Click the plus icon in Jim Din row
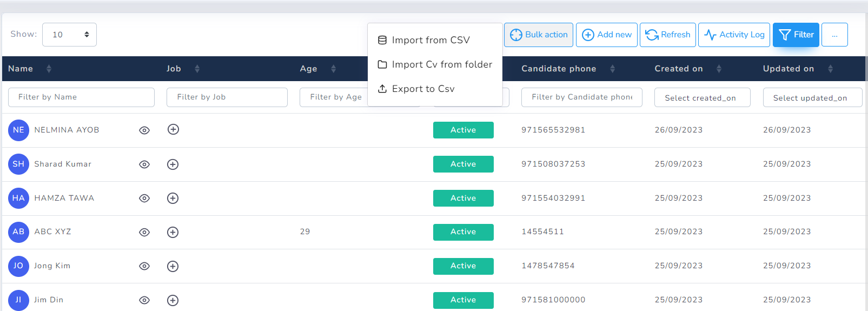This screenshot has height=311, width=868. tap(173, 300)
